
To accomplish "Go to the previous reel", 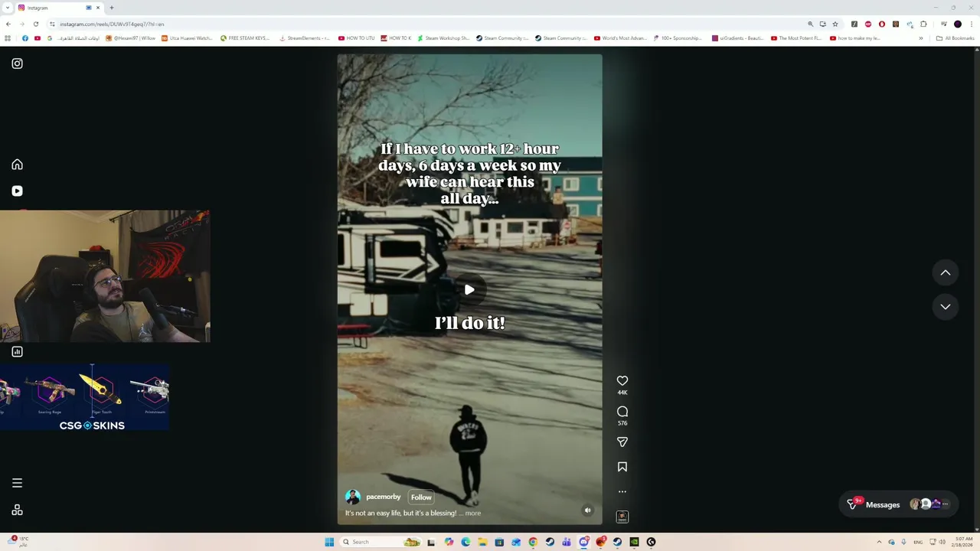I will click(x=946, y=272).
